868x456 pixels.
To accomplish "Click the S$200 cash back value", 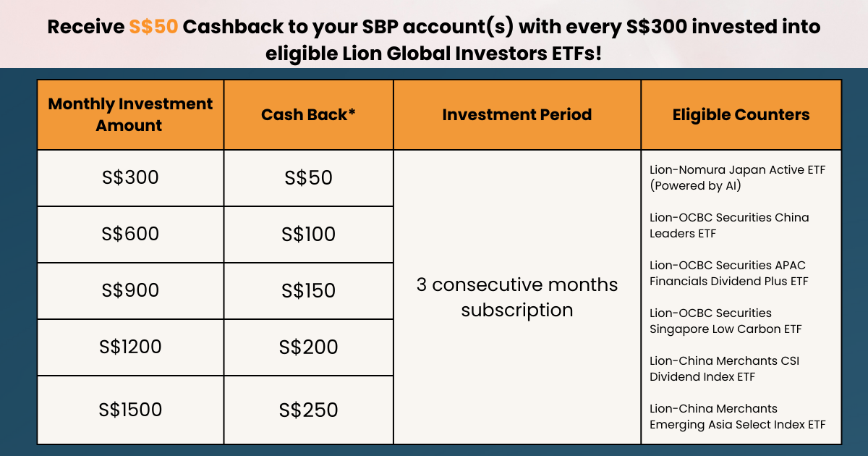I will [309, 347].
